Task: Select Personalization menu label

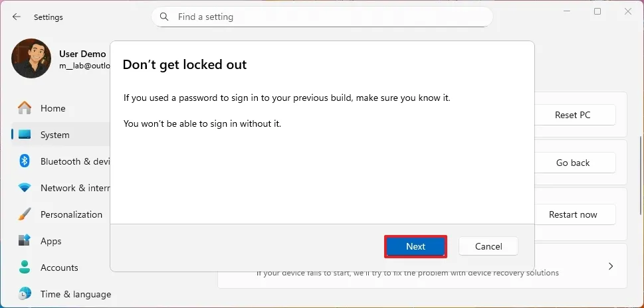Action: click(x=71, y=214)
